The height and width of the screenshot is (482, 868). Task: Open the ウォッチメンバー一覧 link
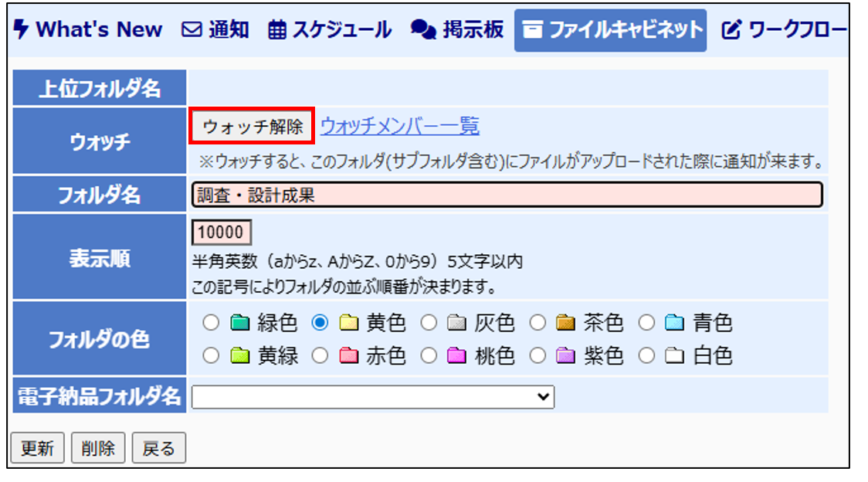tap(399, 126)
